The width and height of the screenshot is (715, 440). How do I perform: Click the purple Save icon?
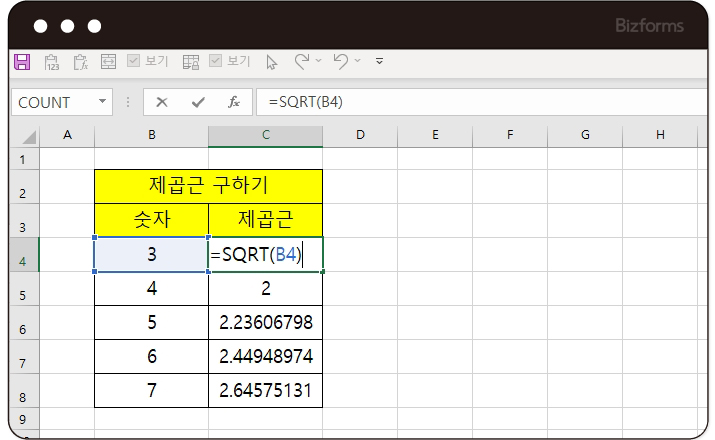pos(22,61)
